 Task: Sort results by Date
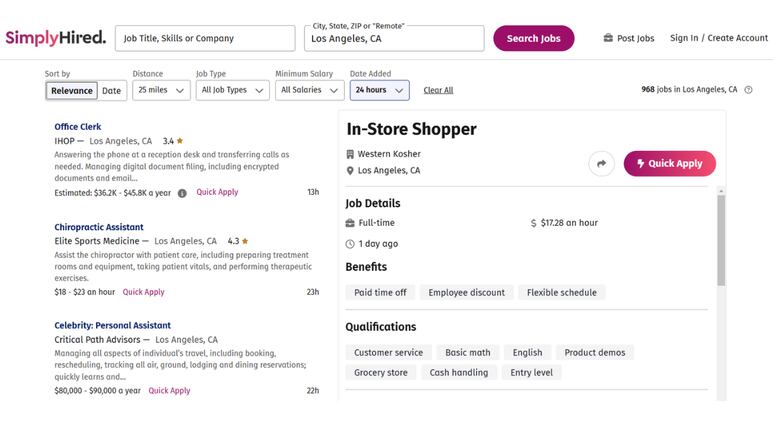111,91
